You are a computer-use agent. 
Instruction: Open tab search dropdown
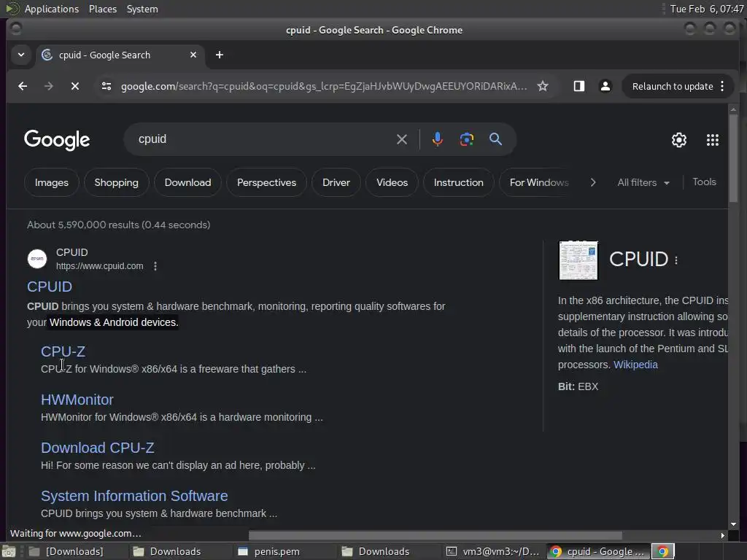click(21, 55)
